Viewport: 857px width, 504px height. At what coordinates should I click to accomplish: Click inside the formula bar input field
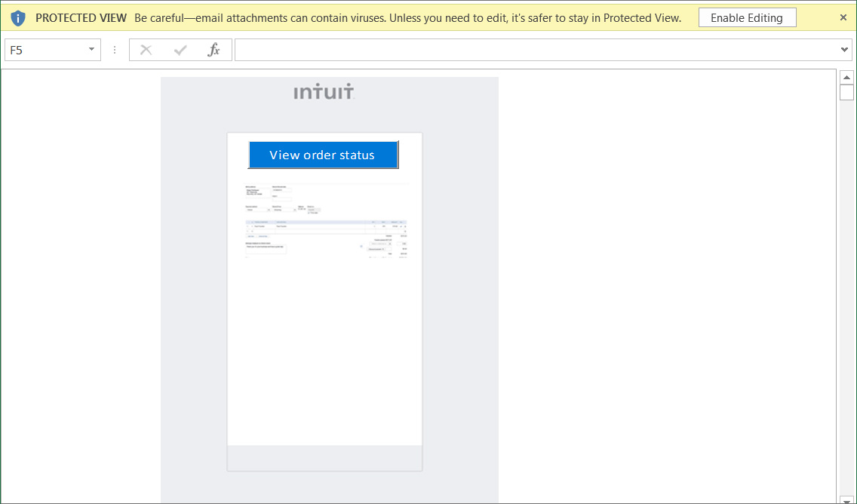(528, 49)
